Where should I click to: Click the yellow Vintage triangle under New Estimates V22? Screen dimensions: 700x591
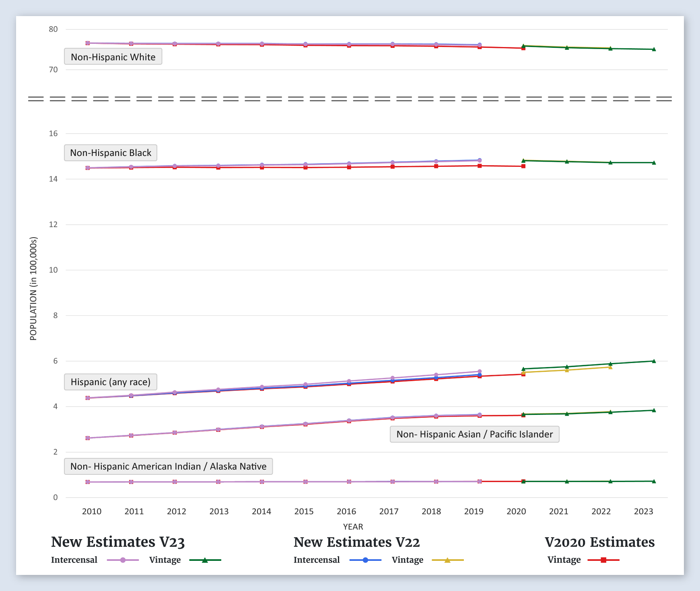(x=447, y=560)
